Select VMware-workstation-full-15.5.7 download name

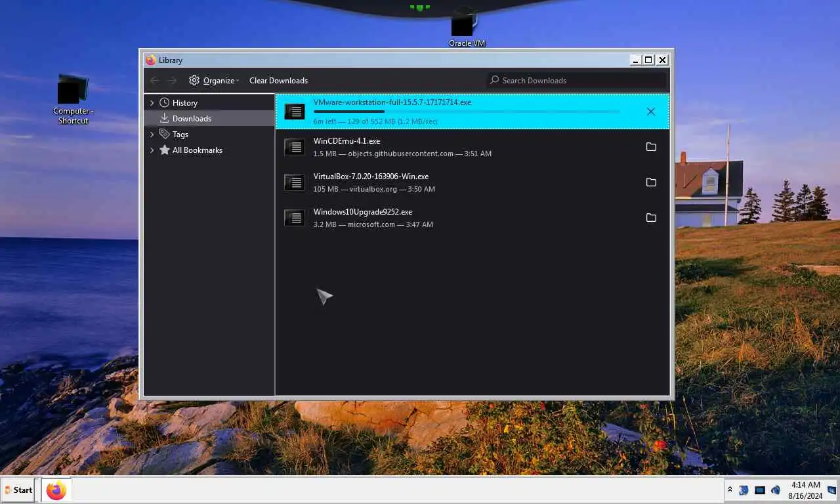pos(392,102)
